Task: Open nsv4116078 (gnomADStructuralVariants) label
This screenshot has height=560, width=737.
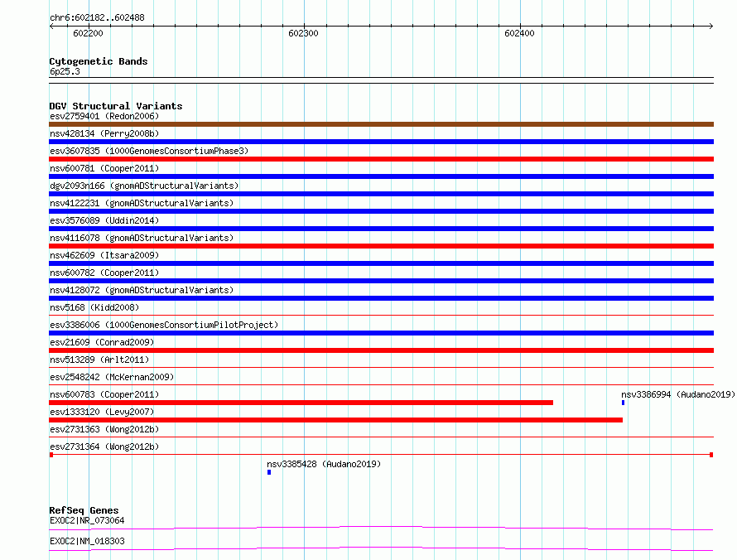Action: pyautogui.click(x=142, y=238)
